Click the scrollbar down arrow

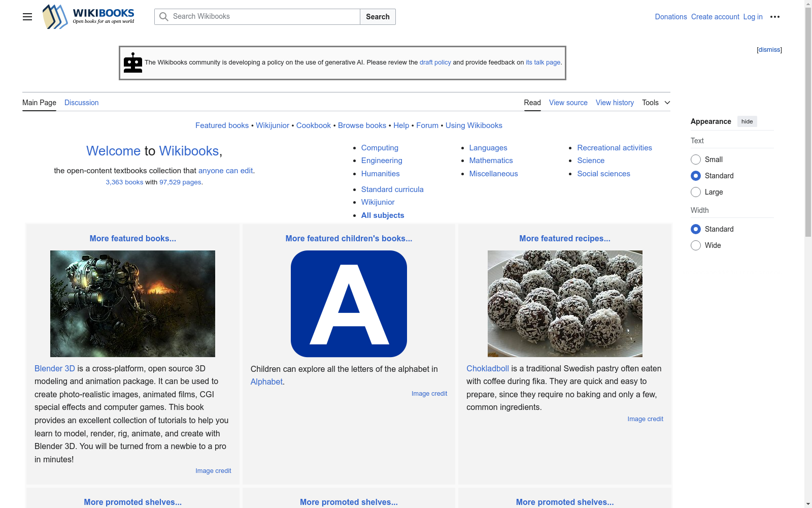808,504
